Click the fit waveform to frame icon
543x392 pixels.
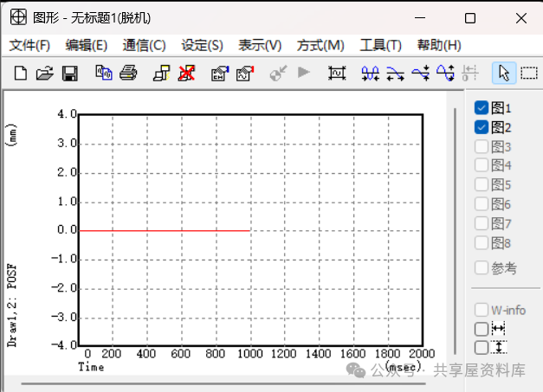337,73
